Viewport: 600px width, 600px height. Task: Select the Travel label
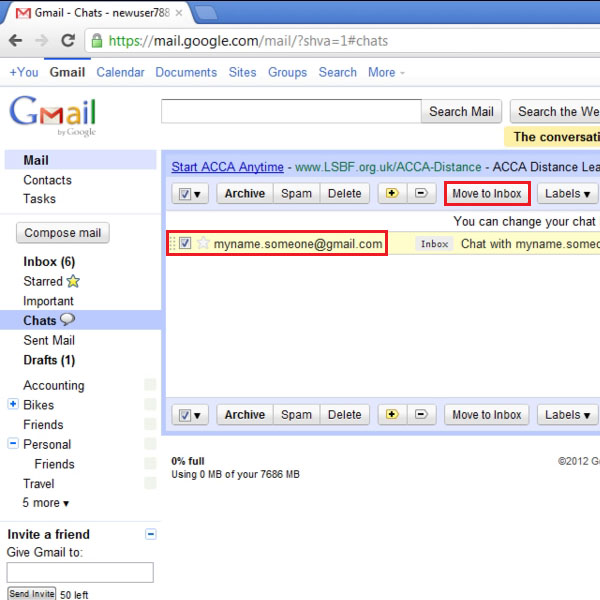click(x=39, y=484)
